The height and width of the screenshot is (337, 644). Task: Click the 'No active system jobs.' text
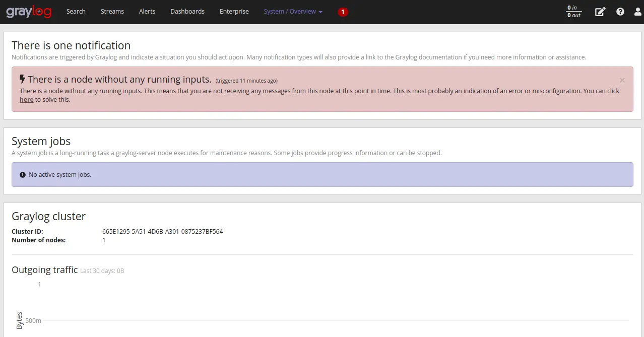[x=60, y=175]
